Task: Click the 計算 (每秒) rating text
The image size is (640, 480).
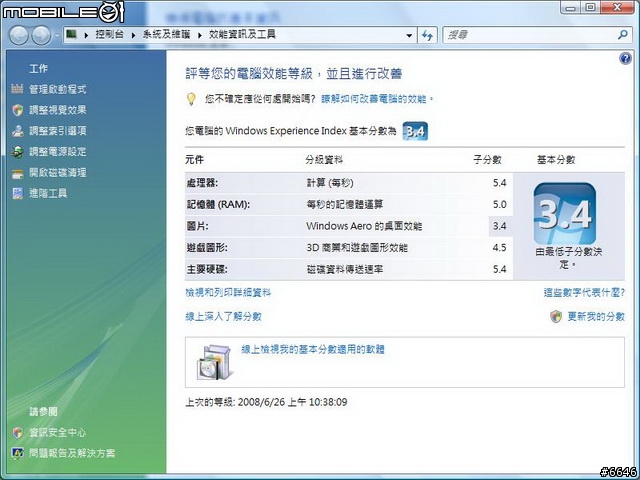Action: pos(330,183)
